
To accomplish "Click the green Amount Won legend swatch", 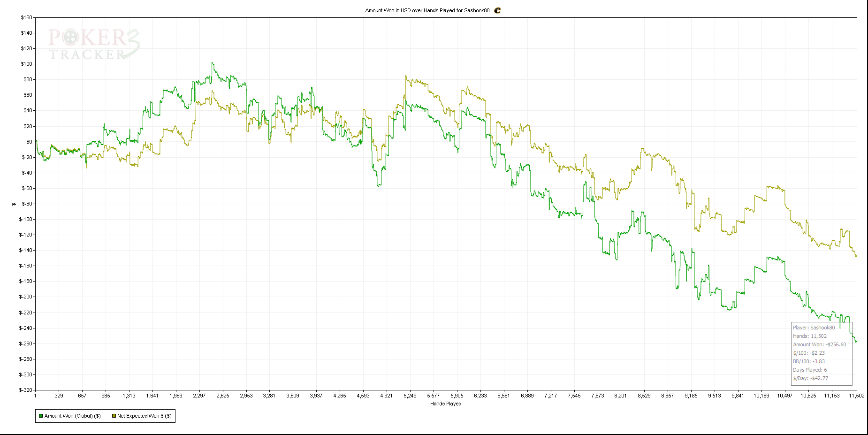I will coord(41,416).
